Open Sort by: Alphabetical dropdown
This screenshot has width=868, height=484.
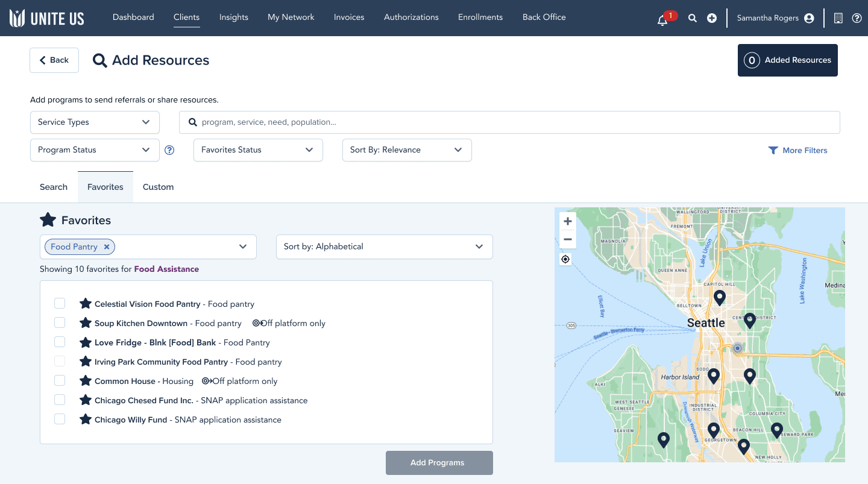pos(385,247)
